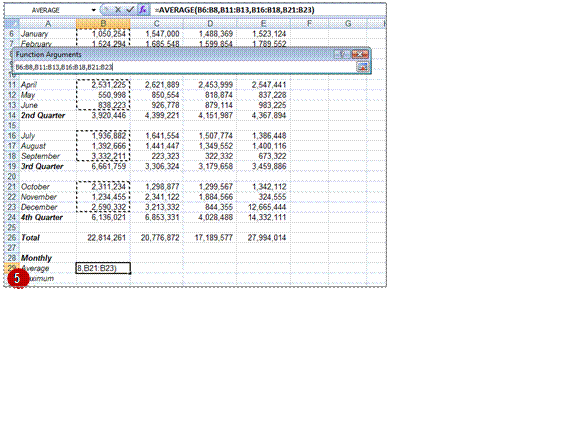Click cell with value 4,028,488
This screenshot has width=580, height=433.
[210, 217]
